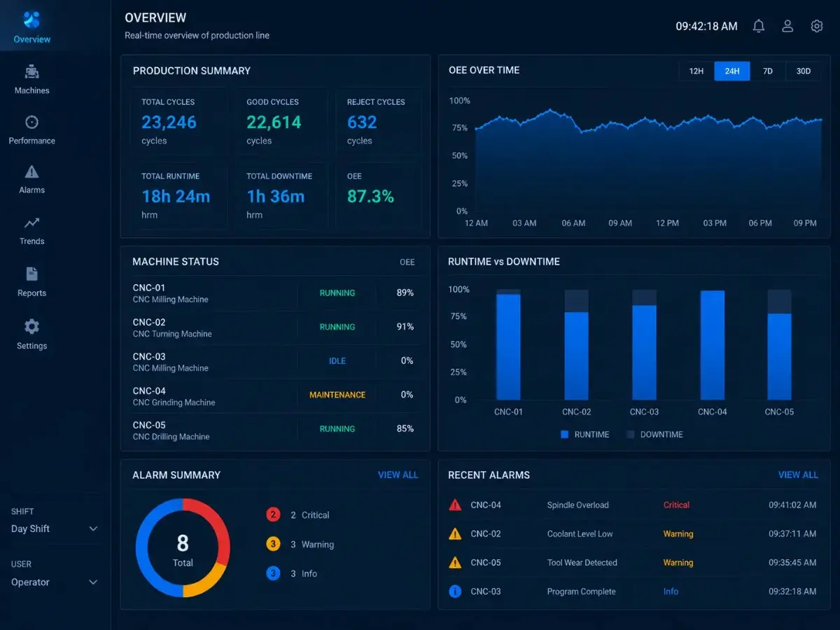Screen dimensions: 840x630
Task: Click the Machines menu label
Action: (x=31, y=90)
